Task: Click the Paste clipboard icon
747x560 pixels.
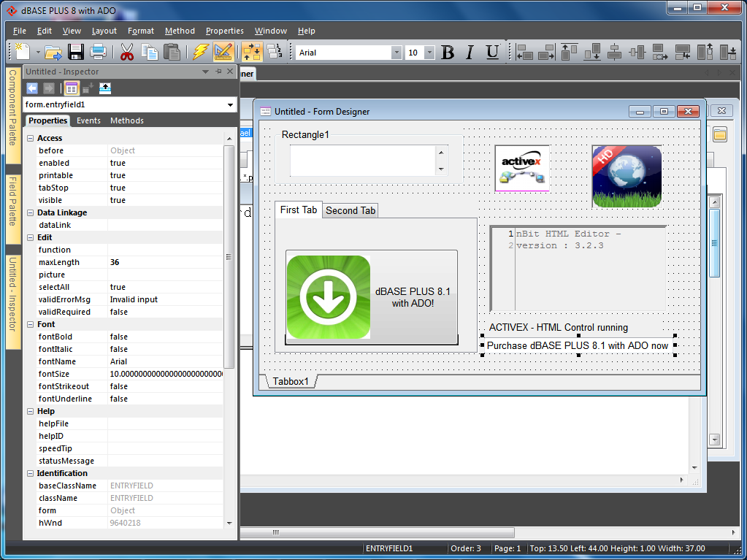Action: (172, 52)
